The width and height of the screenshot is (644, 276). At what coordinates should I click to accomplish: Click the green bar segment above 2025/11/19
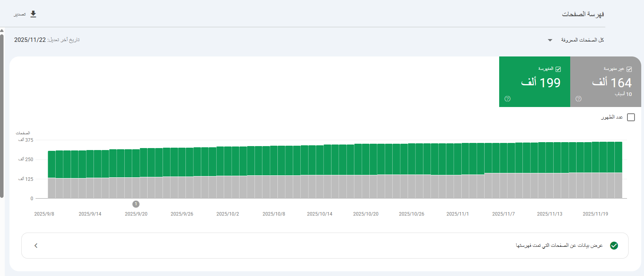click(x=595, y=157)
